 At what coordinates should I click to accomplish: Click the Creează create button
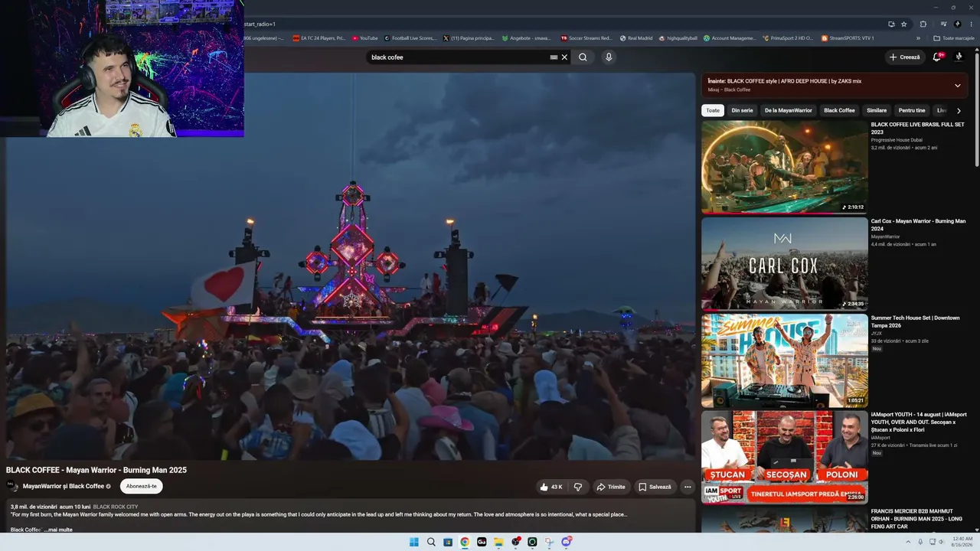[904, 57]
